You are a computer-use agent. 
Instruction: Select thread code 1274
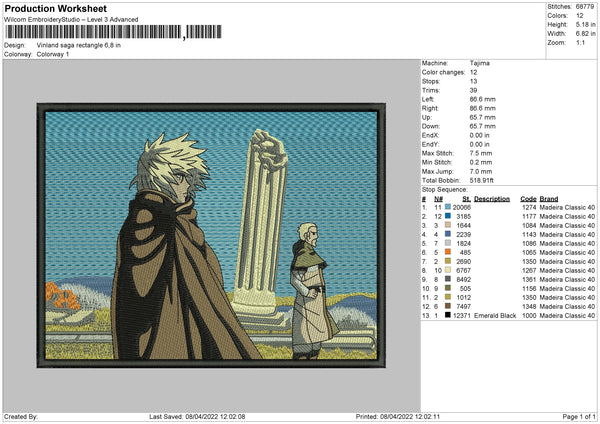(x=529, y=207)
